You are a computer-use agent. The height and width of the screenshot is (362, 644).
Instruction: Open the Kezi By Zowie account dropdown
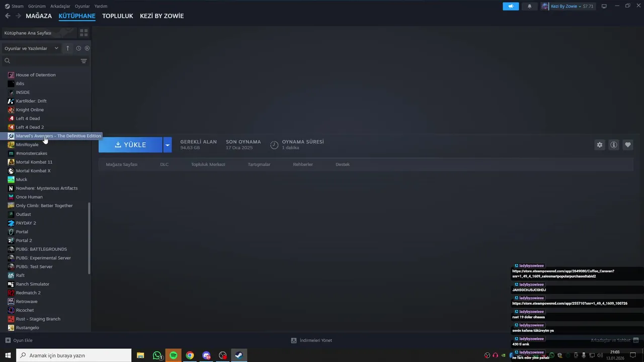(568, 6)
